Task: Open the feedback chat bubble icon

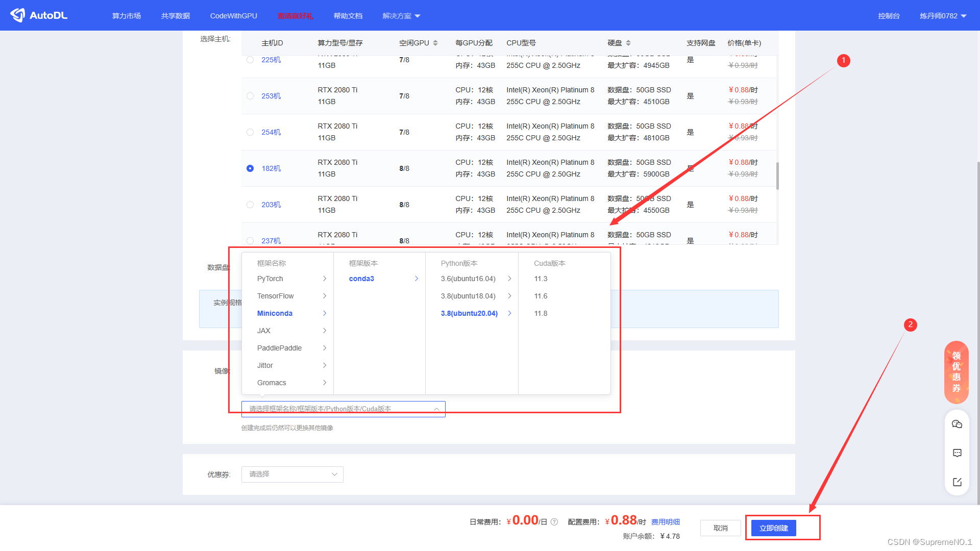Action: (x=957, y=453)
